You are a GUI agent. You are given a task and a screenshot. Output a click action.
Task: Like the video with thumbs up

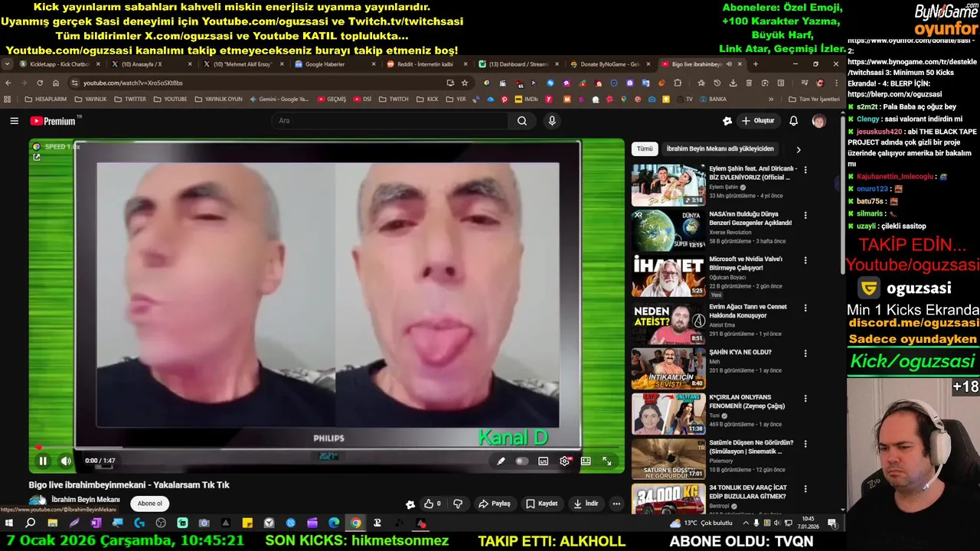pyautogui.click(x=433, y=504)
